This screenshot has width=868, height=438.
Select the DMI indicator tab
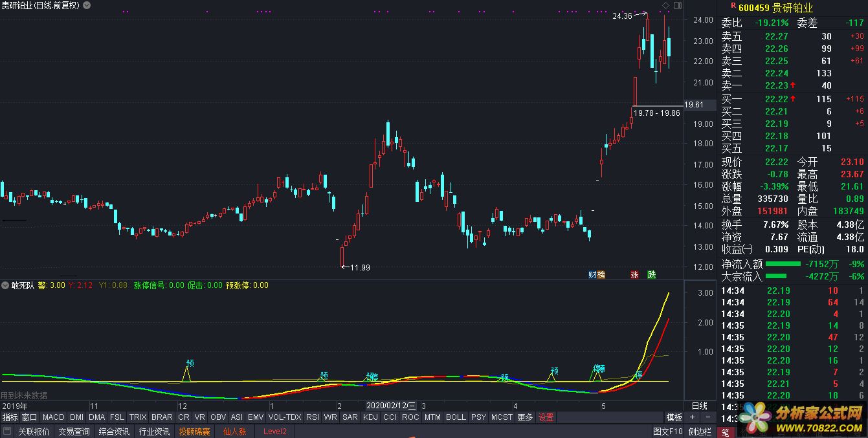point(77,417)
